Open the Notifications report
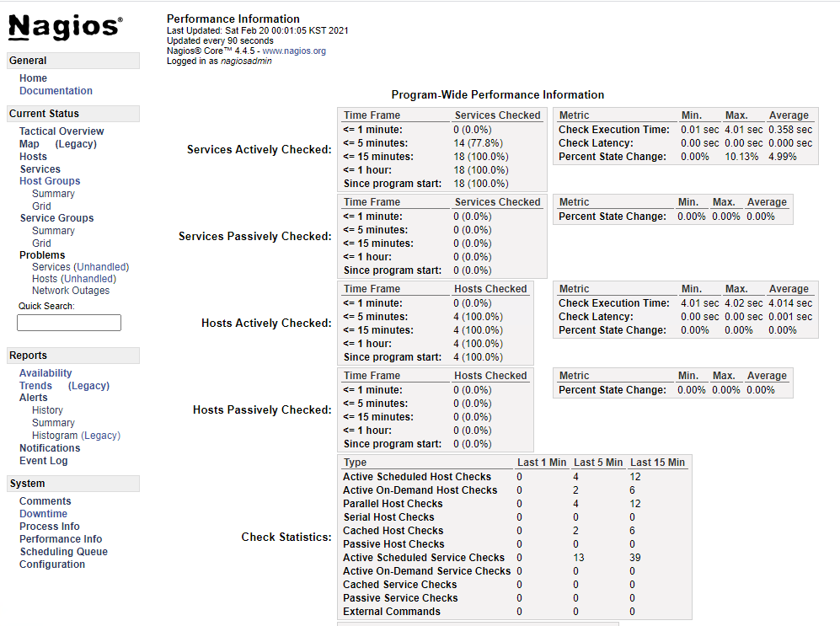This screenshot has width=840, height=626. 50,448
